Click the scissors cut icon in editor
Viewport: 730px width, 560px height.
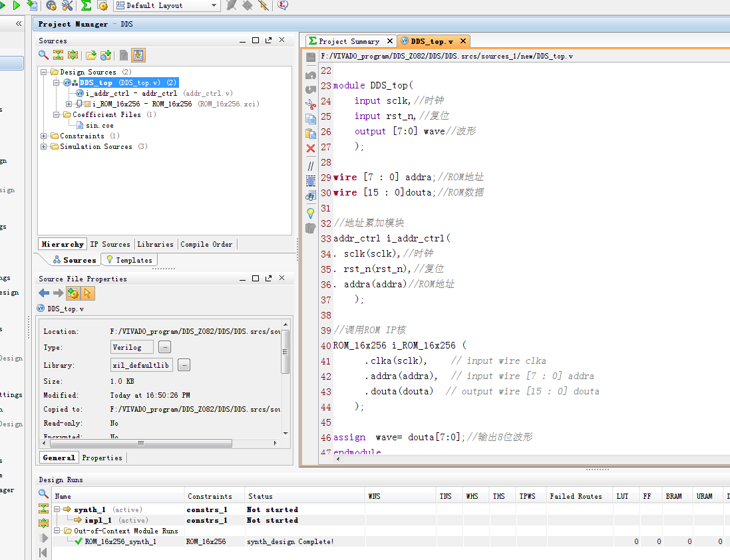pyautogui.click(x=311, y=104)
